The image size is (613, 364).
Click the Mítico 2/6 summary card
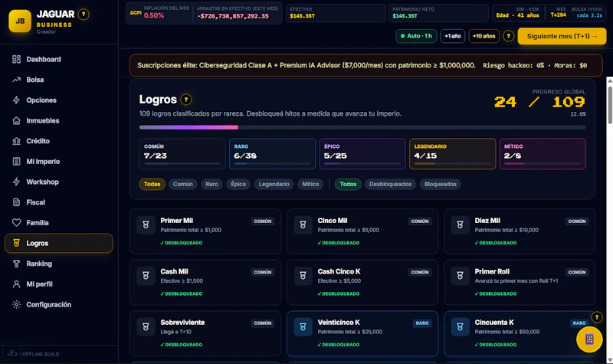coord(543,154)
